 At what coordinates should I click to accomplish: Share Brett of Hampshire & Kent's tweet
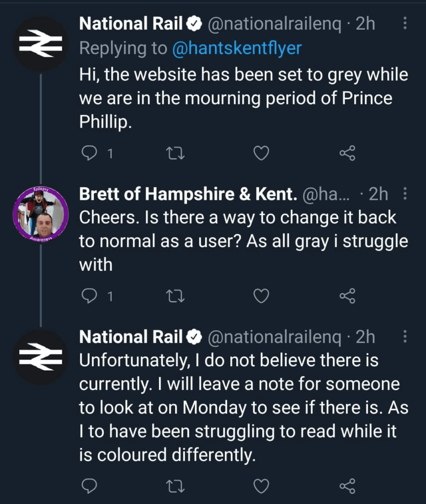click(x=347, y=296)
